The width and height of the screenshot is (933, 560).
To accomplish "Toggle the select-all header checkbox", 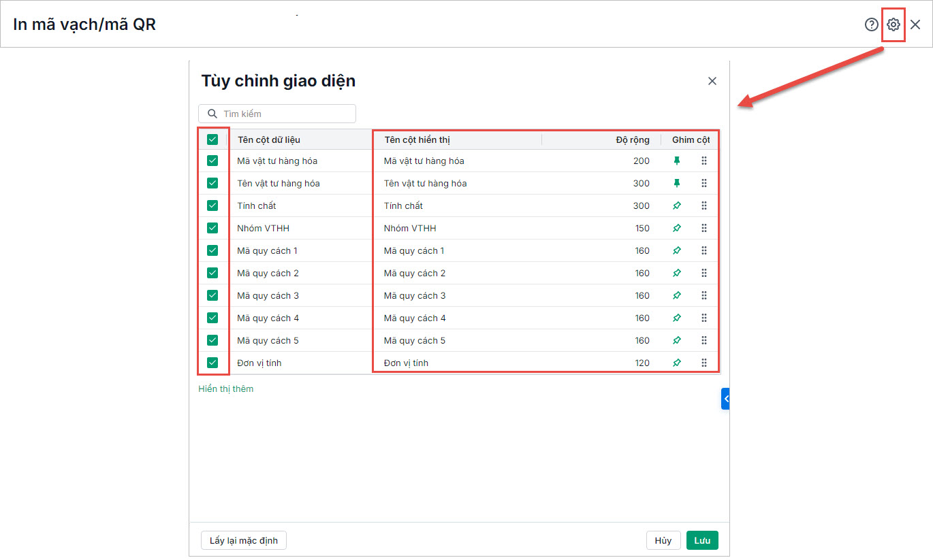I will click(x=212, y=139).
